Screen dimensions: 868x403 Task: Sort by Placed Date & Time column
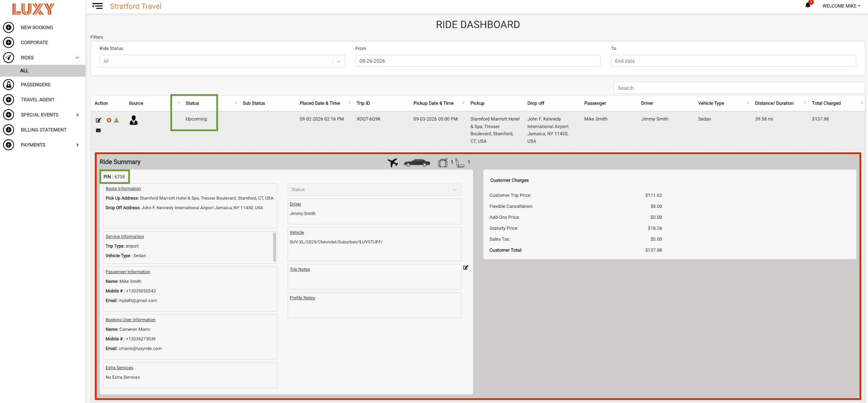(x=320, y=103)
